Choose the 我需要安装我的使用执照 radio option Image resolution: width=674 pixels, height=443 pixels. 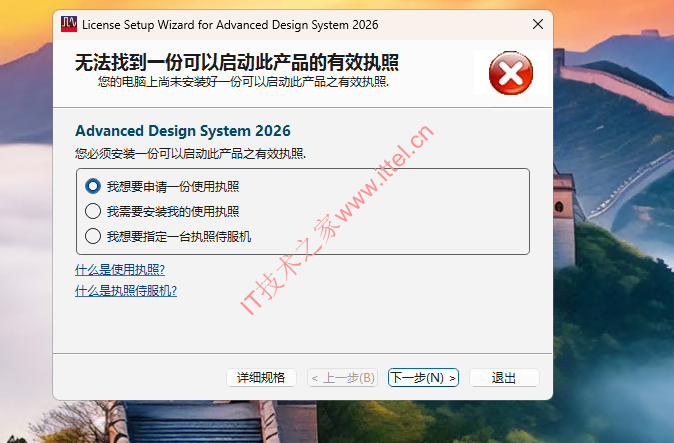[x=93, y=211]
